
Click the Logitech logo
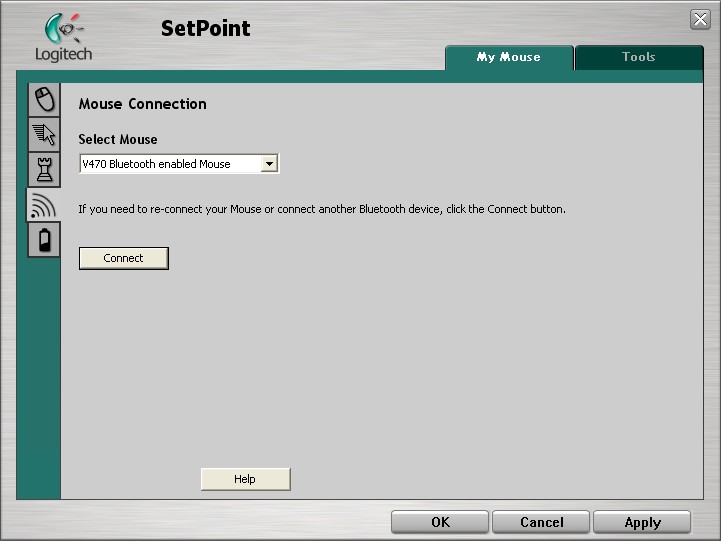coord(63,37)
